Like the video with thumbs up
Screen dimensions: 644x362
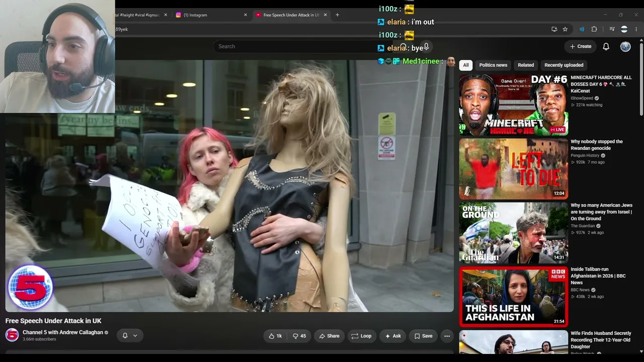coord(275,336)
